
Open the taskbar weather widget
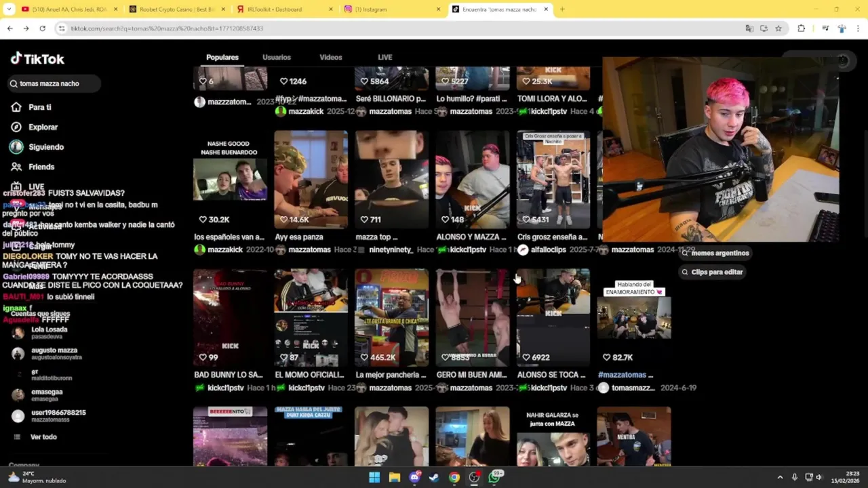pyautogui.click(x=37, y=477)
